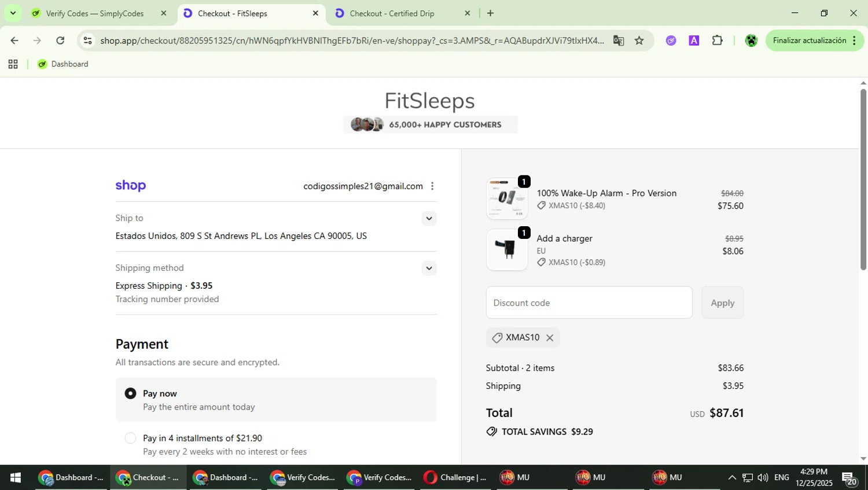Open volume control in system tray
This screenshot has width=868, height=490.
click(x=763, y=477)
